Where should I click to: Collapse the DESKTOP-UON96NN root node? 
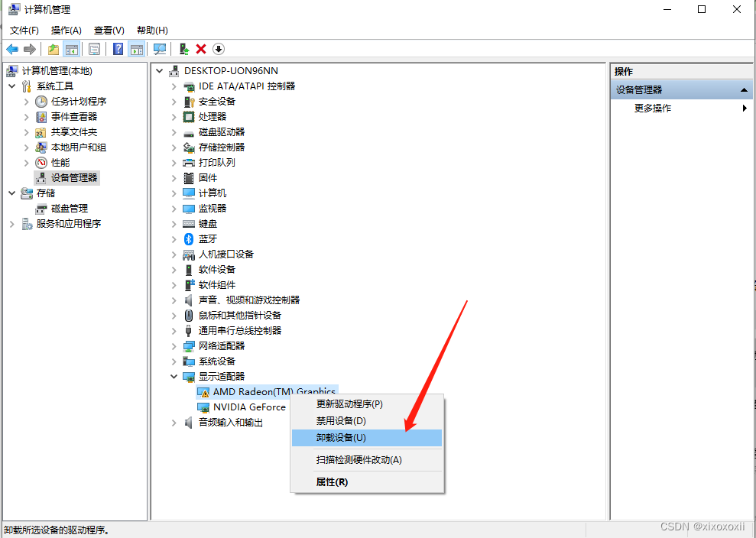click(160, 71)
